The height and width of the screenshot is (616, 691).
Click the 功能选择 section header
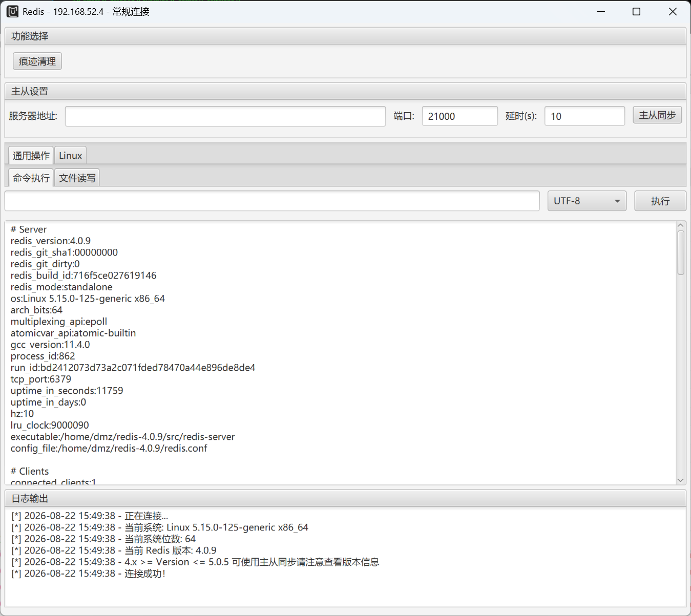pos(345,36)
